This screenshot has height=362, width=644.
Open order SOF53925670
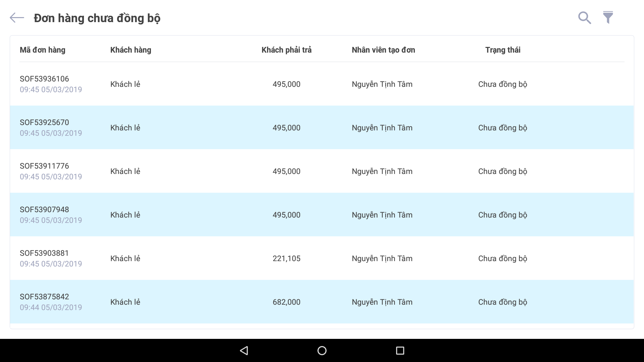[44, 123]
